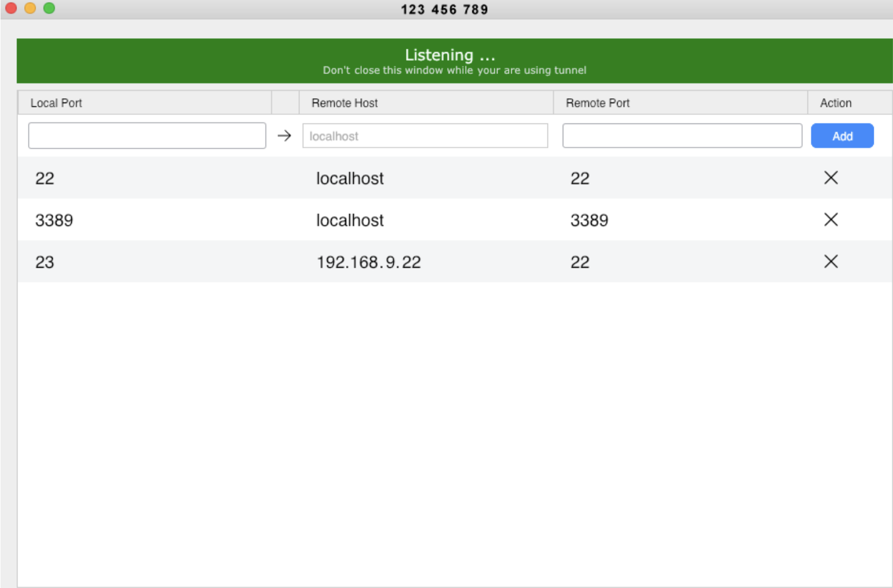
Task: Select the Remote Port column header
Action: coord(597,103)
